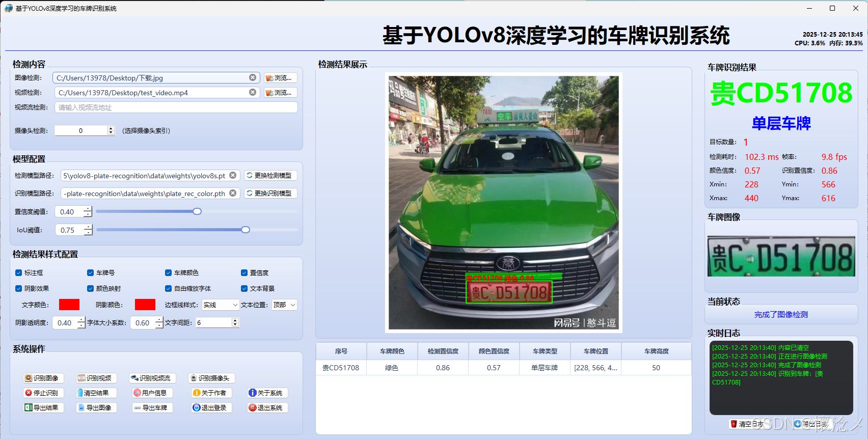Viewport: 868px width, 439px height.
Task: Click 停止识别 to stop recognition
Action: click(44, 393)
